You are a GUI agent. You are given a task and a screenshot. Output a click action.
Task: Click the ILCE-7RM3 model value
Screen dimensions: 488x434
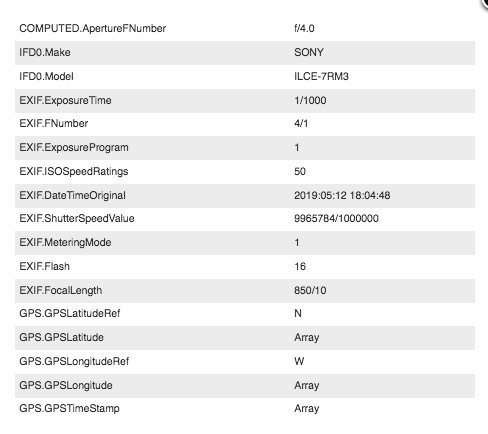321,77
